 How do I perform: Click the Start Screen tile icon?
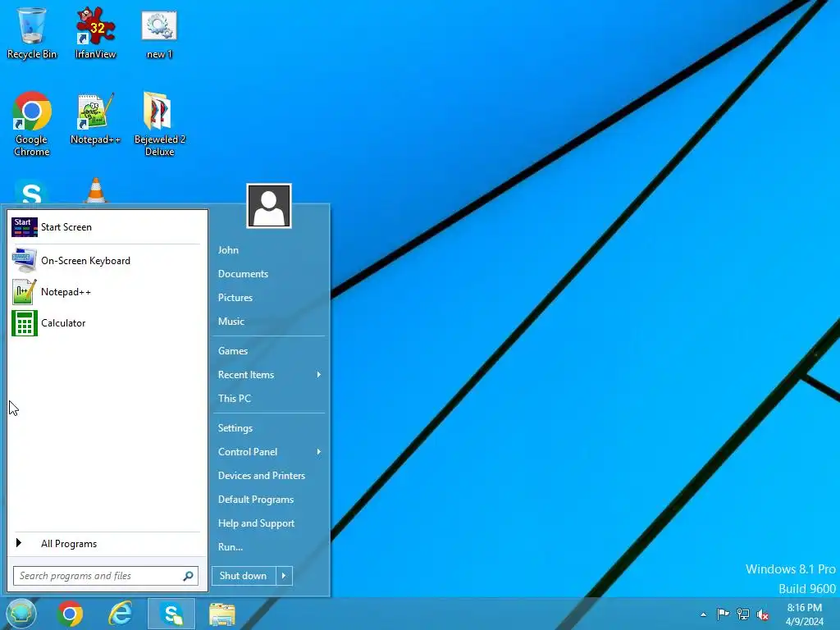pyautogui.click(x=25, y=227)
